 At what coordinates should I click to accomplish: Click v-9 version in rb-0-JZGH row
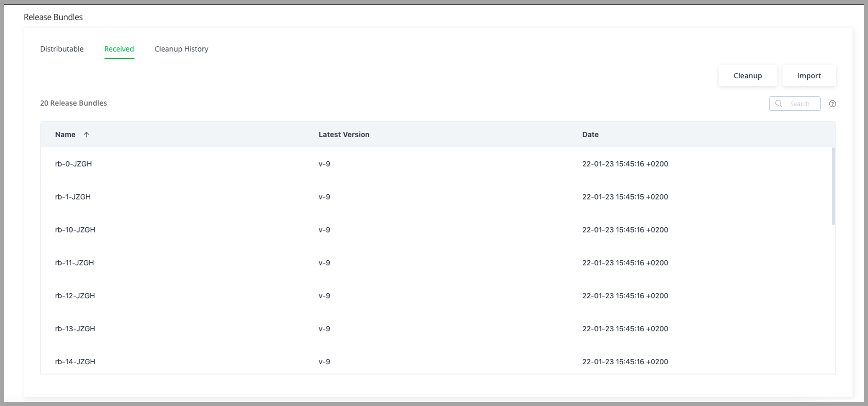pos(325,164)
